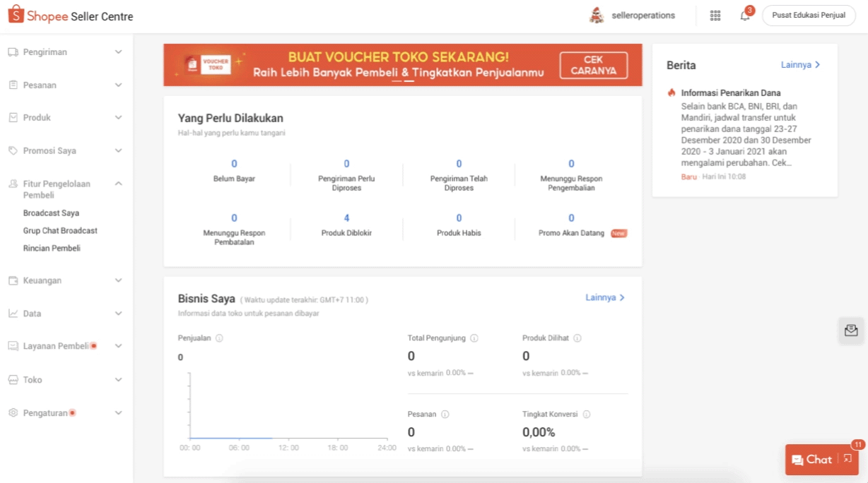Open the notification bell icon
The height and width of the screenshot is (483, 868).
pos(744,16)
